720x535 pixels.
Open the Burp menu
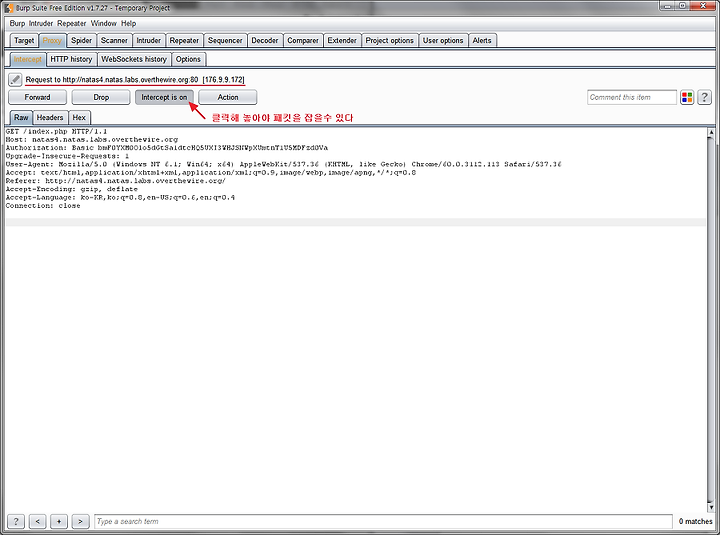click(17, 23)
